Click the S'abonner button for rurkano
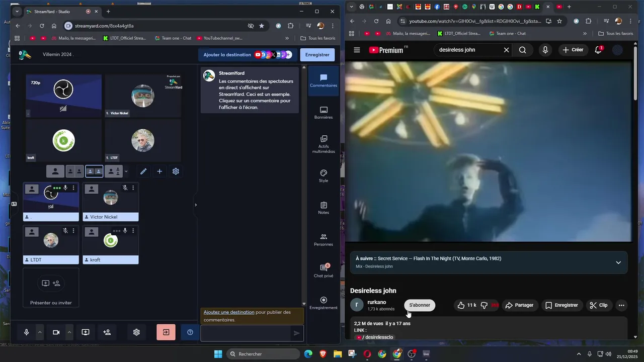Screen dimensions: 644x362 click(x=420, y=305)
